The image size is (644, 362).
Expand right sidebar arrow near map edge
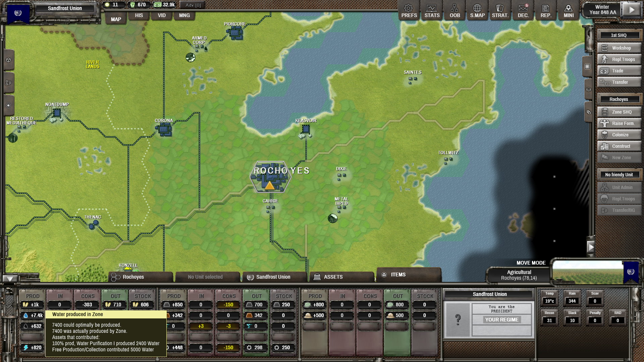coord(591,247)
